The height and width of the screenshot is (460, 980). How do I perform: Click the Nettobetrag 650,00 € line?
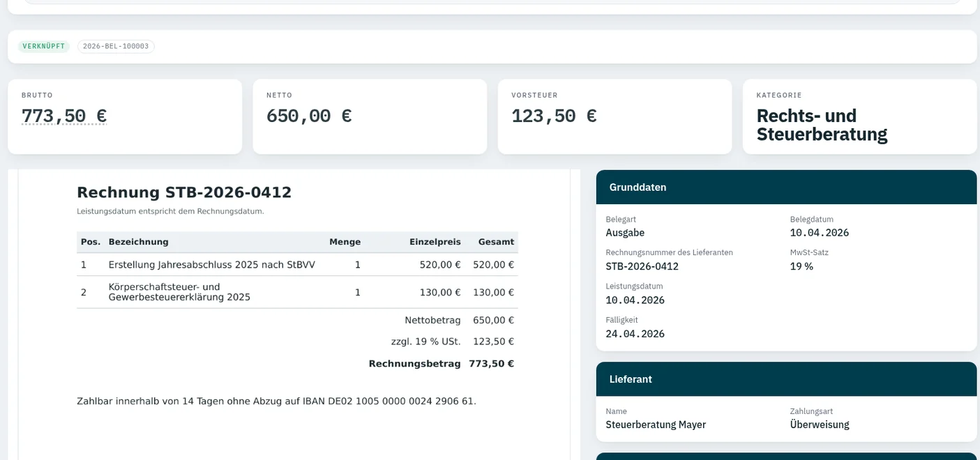coord(459,321)
